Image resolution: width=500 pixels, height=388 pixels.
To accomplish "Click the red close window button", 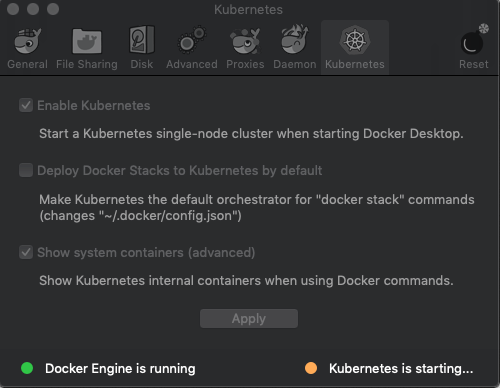I will pyautogui.click(x=13, y=9).
